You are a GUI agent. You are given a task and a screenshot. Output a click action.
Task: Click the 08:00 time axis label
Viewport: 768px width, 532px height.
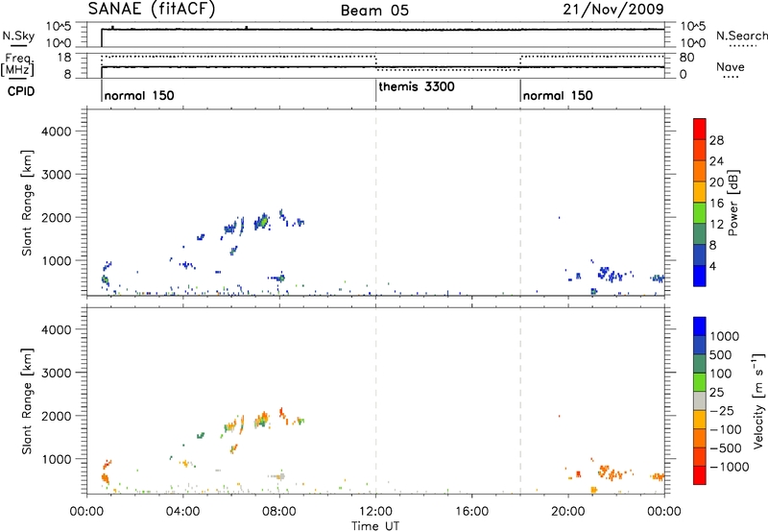click(x=279, y=512)
